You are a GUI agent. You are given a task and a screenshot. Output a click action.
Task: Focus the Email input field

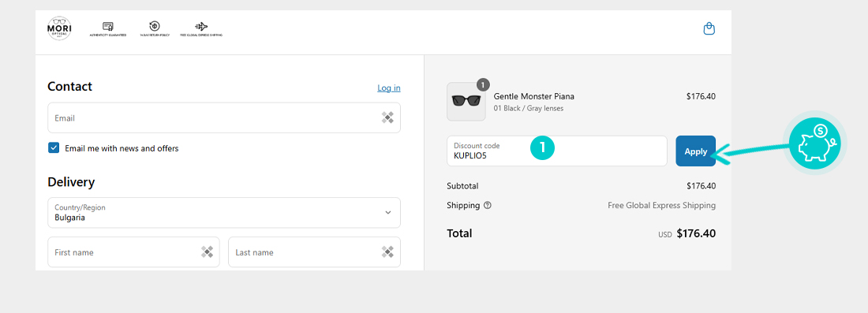click(224, 117)
